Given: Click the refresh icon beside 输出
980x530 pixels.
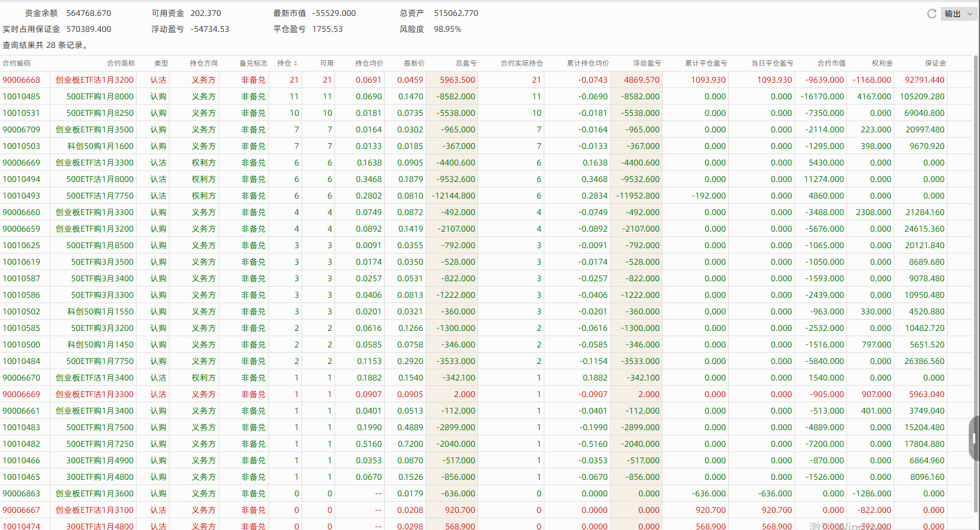Looking at the screenshot, I should 932,14.
